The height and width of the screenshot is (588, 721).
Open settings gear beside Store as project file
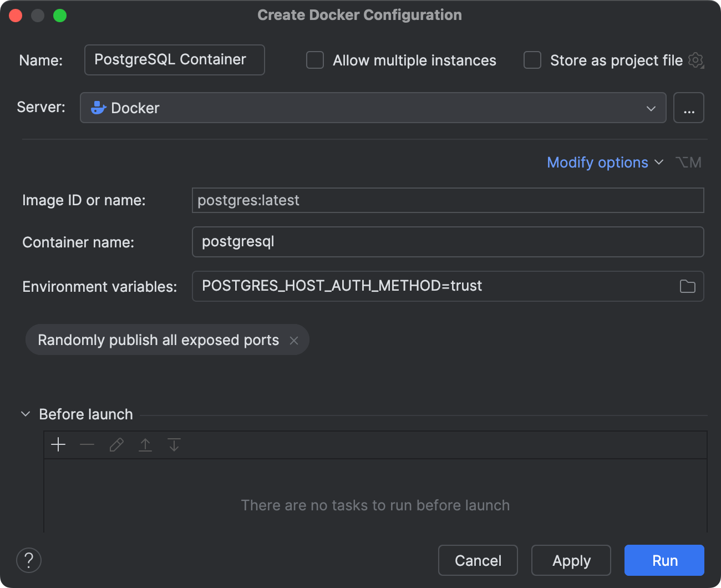(695, 61)
